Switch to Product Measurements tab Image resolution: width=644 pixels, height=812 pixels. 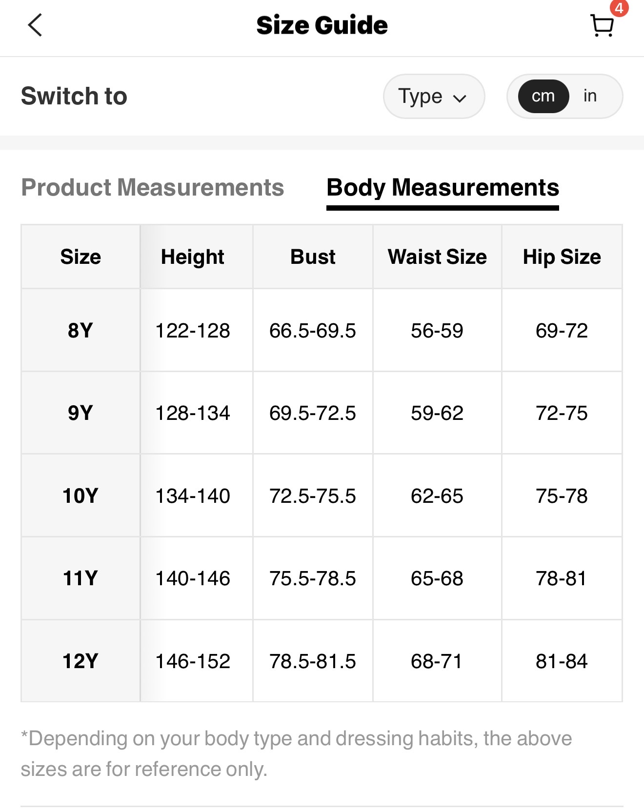[x=152, y=188]
